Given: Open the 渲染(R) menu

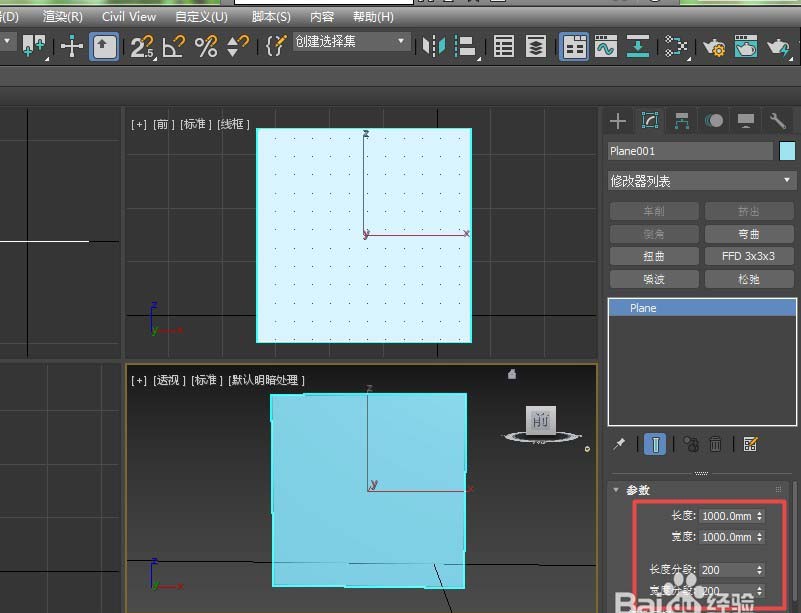Looking at the screenshot, I should click(x=62, y=16).
